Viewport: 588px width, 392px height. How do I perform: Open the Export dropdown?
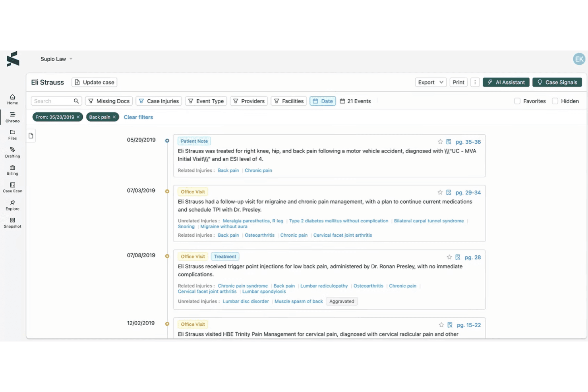tap(431, 82)
